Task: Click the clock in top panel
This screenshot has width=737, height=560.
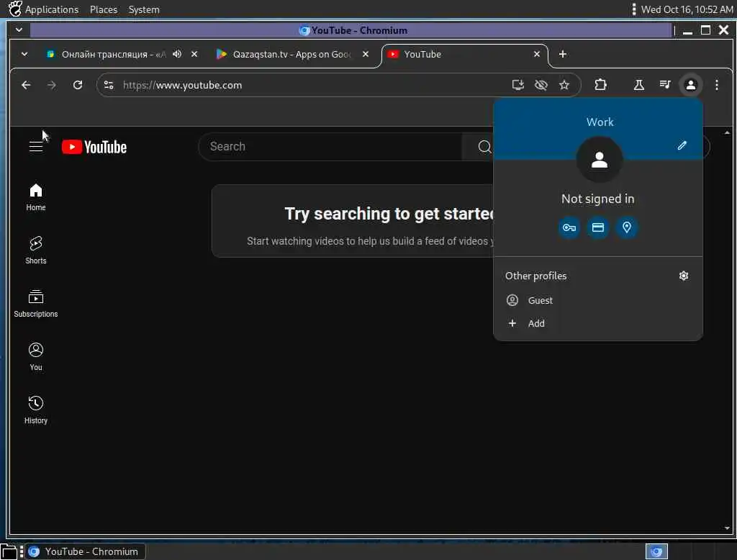Action: click(687, 9)
